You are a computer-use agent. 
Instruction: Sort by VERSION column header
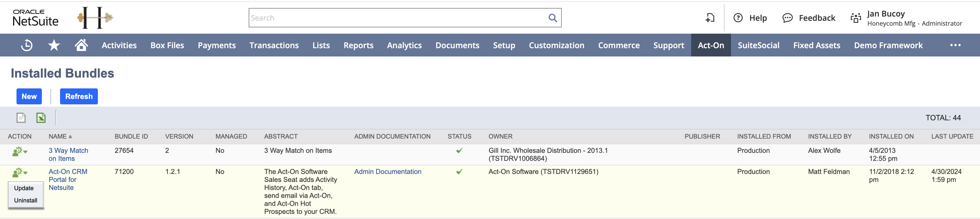[179, 137]
